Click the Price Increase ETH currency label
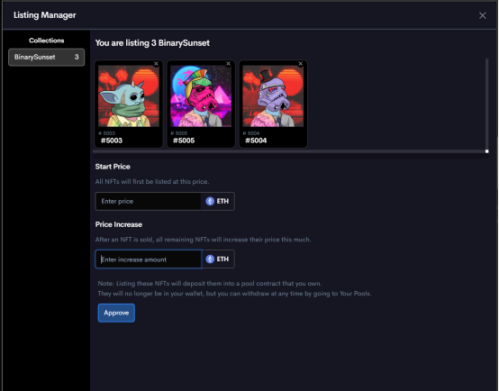This screenshot has height=391, width=499. tap(223, 259)
